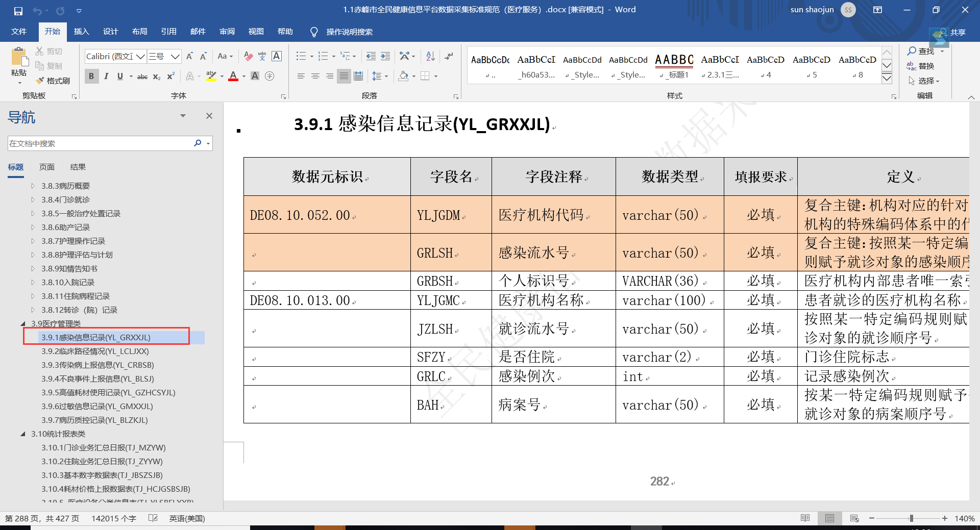Undo the last action

coord(37,10)
